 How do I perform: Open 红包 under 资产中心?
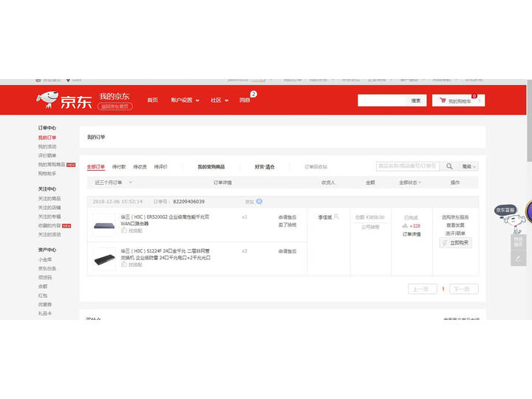[x=43, y=296]
